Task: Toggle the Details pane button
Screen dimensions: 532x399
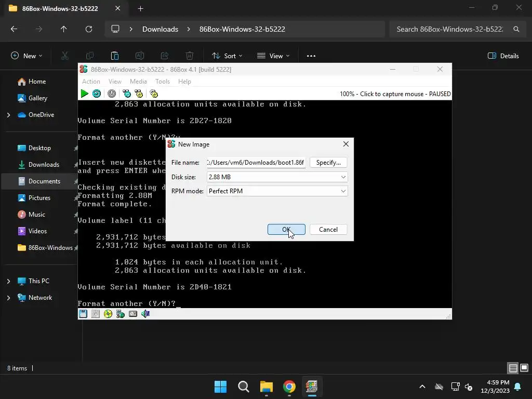Action: tap(503, 56)
